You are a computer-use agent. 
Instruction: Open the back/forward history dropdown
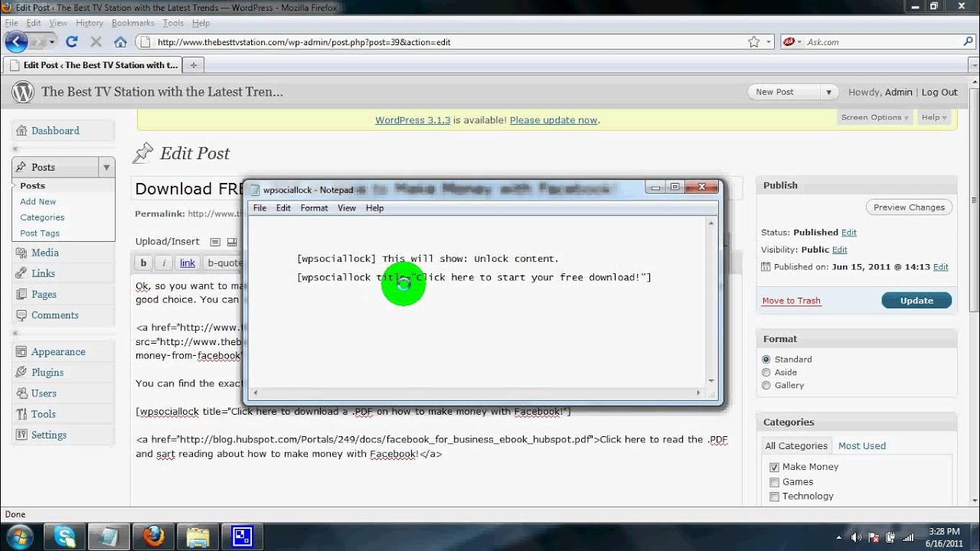pyautogui.click(x=52, y=42)
